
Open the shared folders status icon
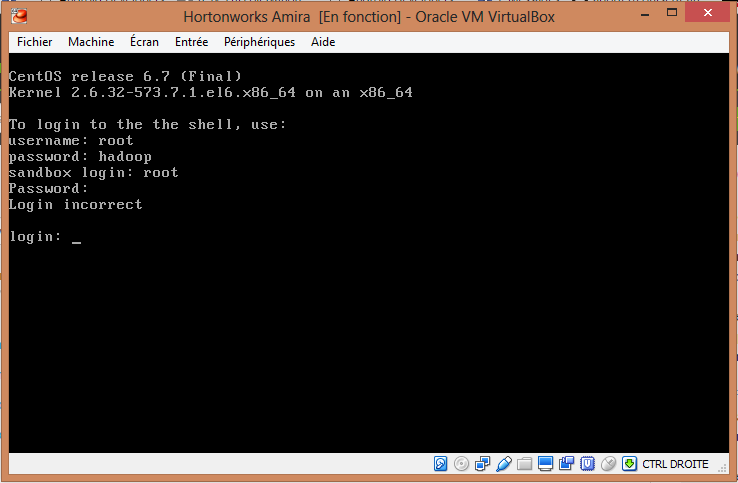click(524, 464)
